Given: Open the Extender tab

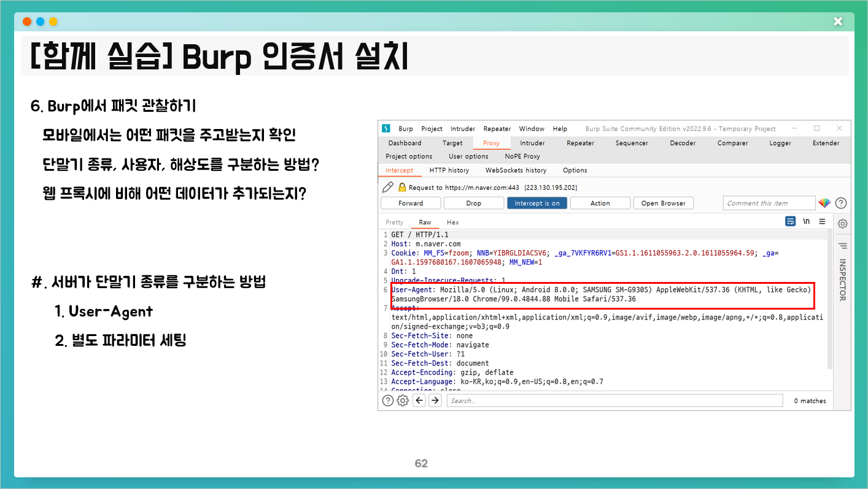Looking at the screenshot, I should pyautogui.click(x=826, y=143).
